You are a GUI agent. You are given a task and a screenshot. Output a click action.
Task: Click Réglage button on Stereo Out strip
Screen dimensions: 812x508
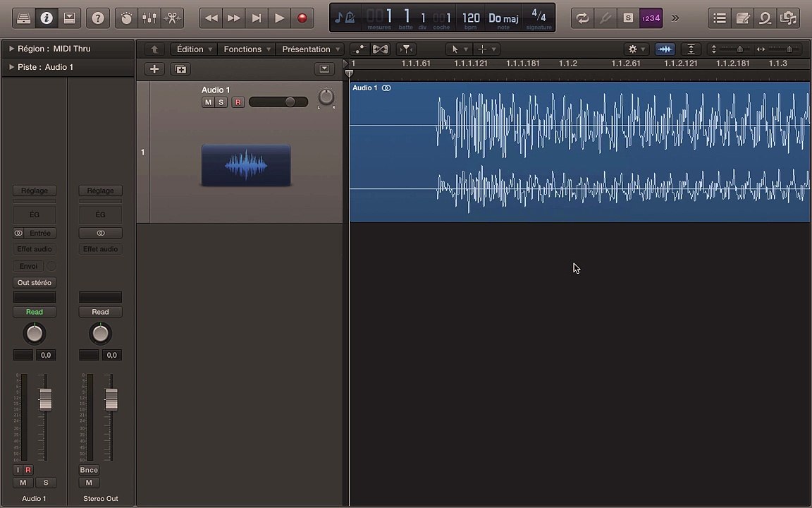(101, 190)
